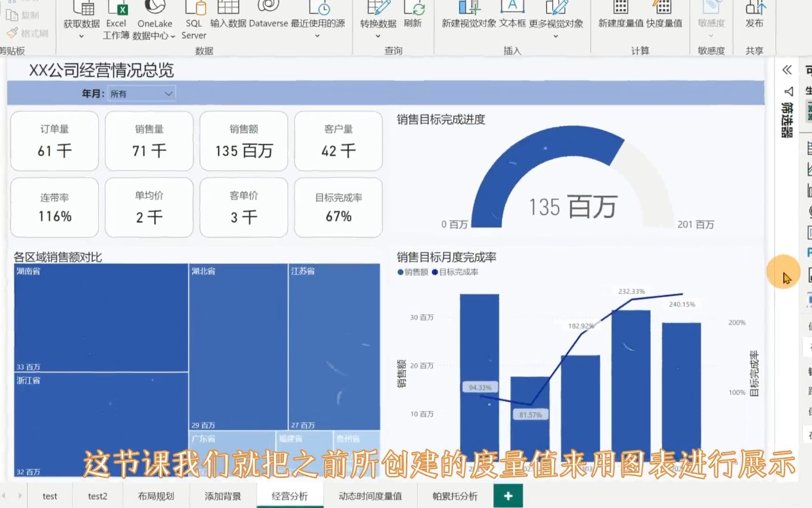Screen dimensions: 812x508
Task: Insert a 文本框 text box
Action: (512, 15)
